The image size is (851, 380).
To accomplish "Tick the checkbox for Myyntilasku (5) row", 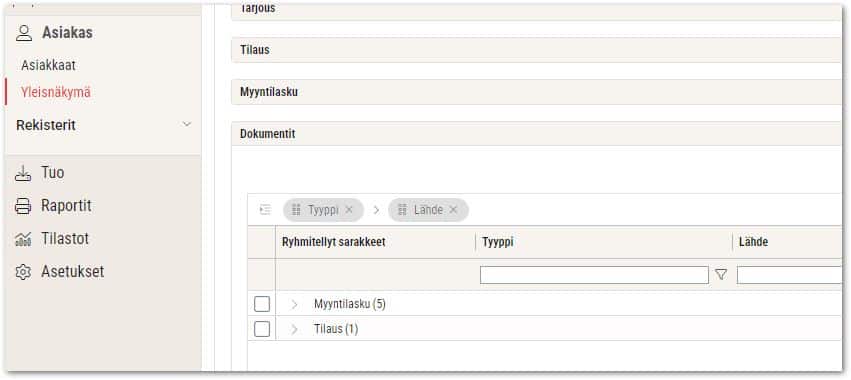I will [262, 304].
